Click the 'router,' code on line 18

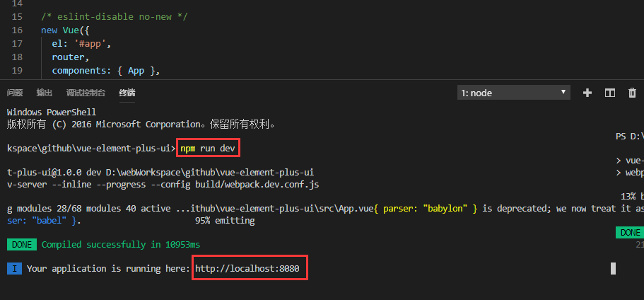(71, 57)
